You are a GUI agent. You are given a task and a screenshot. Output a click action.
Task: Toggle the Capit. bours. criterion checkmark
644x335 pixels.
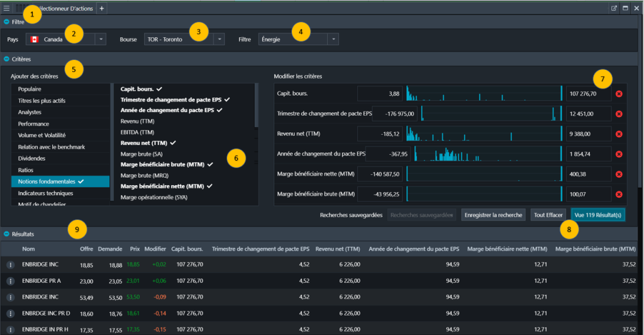137,89
